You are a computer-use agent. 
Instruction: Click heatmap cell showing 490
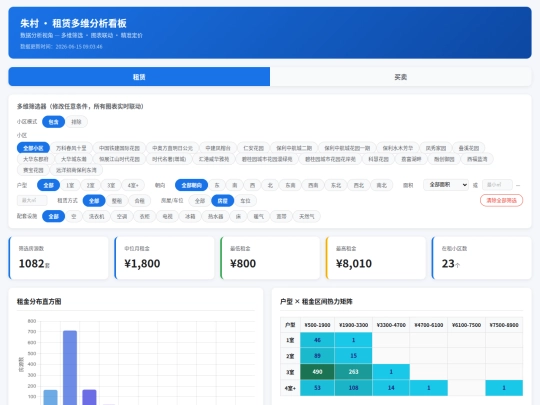pos(317,372)
